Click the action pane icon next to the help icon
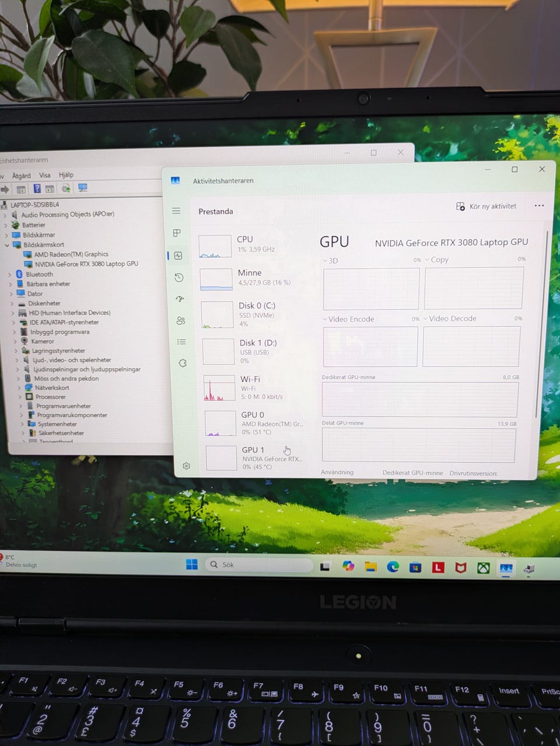The height and width of the screenshot is (746, 560). 50,188
